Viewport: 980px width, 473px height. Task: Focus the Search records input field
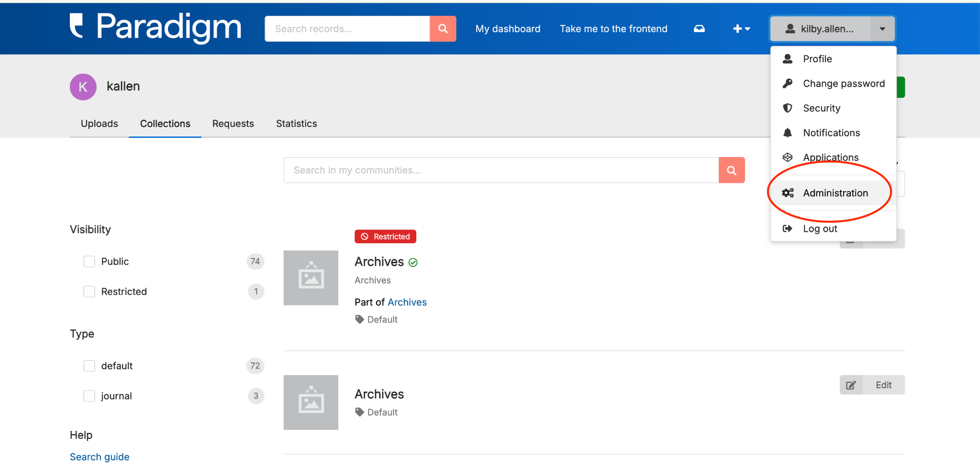347,29
